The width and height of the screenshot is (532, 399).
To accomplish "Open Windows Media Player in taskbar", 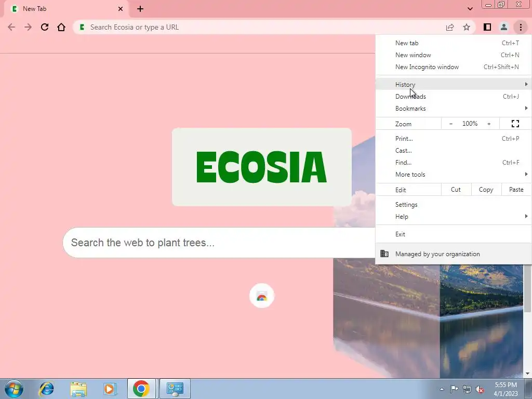I will pos(110,389).
